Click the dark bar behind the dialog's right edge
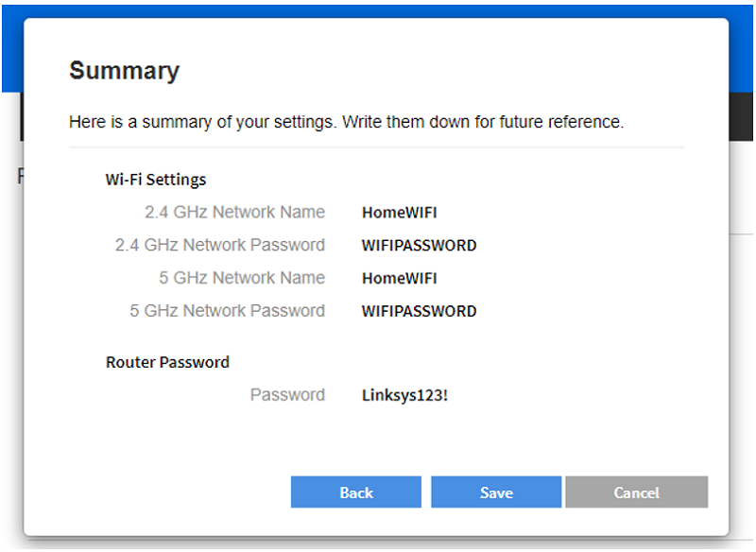Image resolution: width=756 pixels, height=552 pixels. (x=741, y=116)
